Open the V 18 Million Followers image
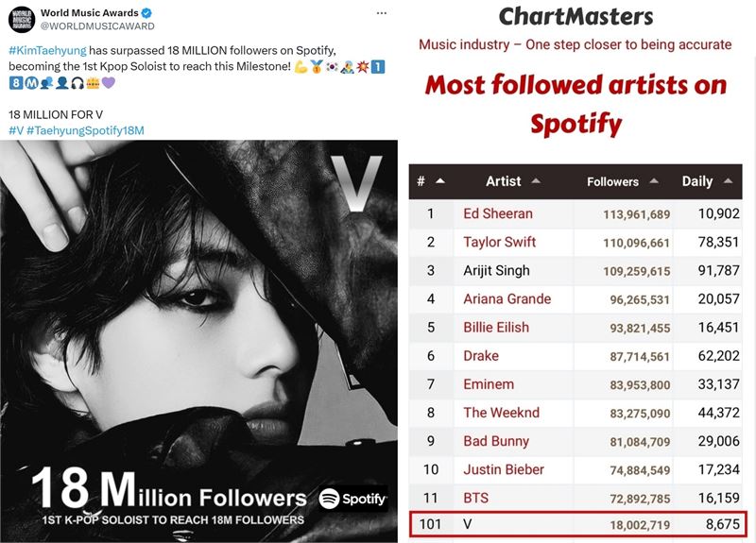 (198, 341)
